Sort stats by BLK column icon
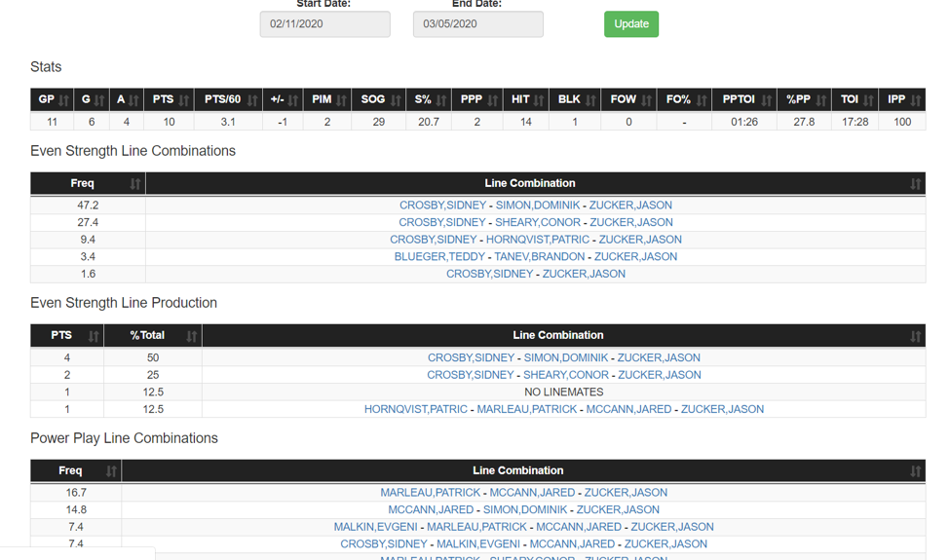Image resolution: width=950 pixels, height=560 pixels. (590, 100)
